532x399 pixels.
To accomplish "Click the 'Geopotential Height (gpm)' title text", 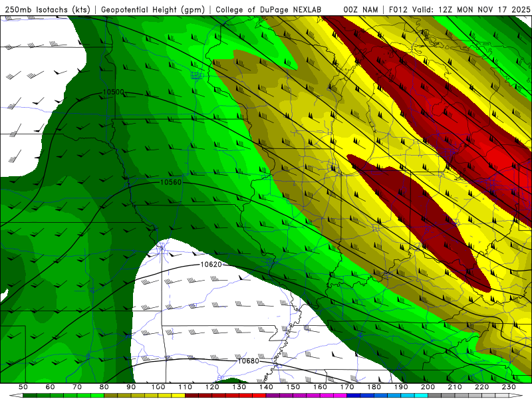I will coord(153,9).
